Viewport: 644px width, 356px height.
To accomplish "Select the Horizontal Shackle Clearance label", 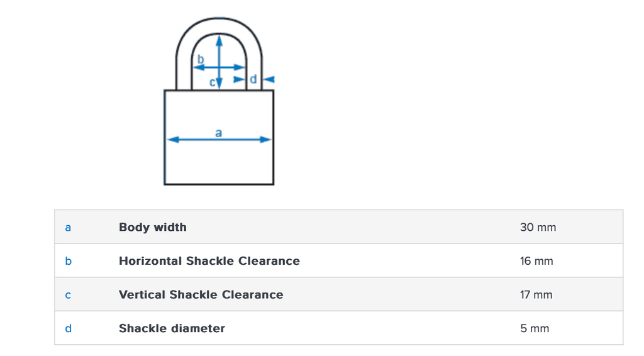I will tap(209, 261).
